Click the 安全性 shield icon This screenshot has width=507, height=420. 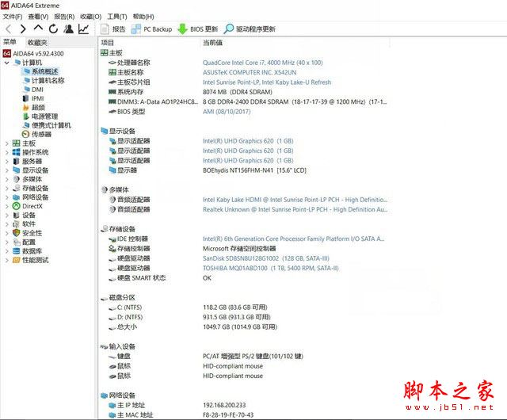(16, 233)
